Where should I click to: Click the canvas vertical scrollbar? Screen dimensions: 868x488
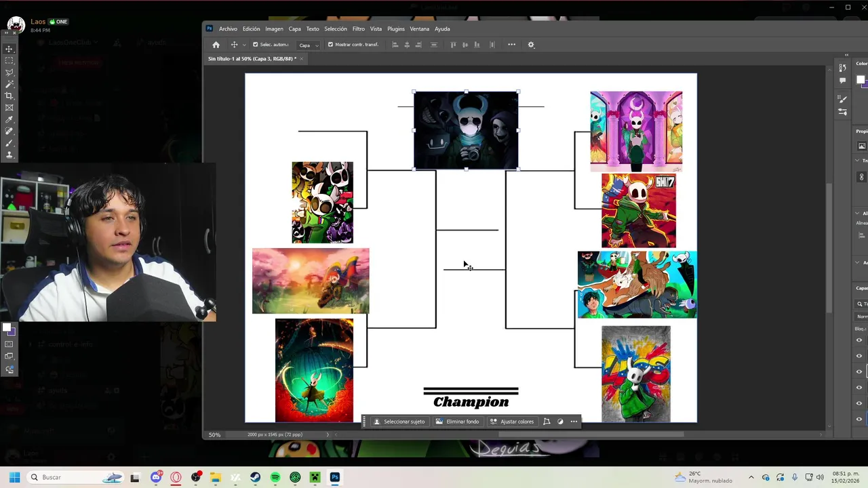pyautogui.click(x=829, y=247)
